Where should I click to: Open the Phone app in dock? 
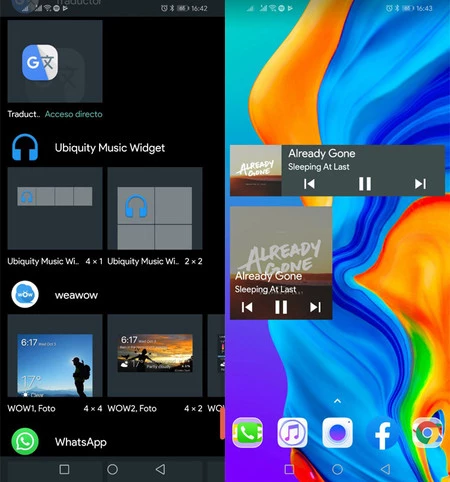(247, 432)
